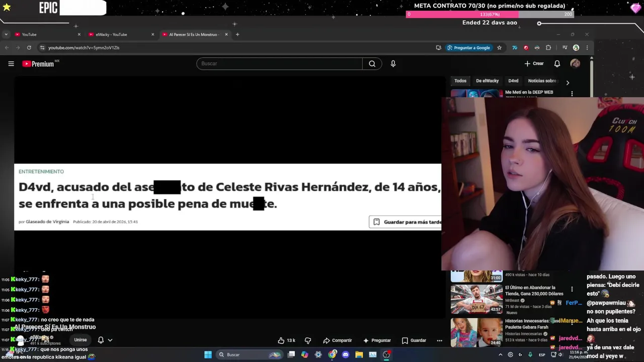Go back to previous page in Chrome
644x362 pixels.
pyautogui.click(x=7, y=48)
